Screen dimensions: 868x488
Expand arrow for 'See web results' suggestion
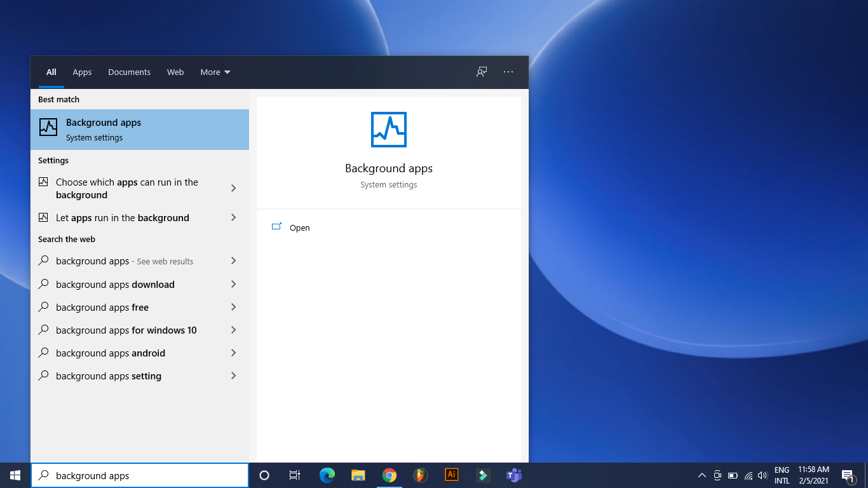tap(233, 261)
